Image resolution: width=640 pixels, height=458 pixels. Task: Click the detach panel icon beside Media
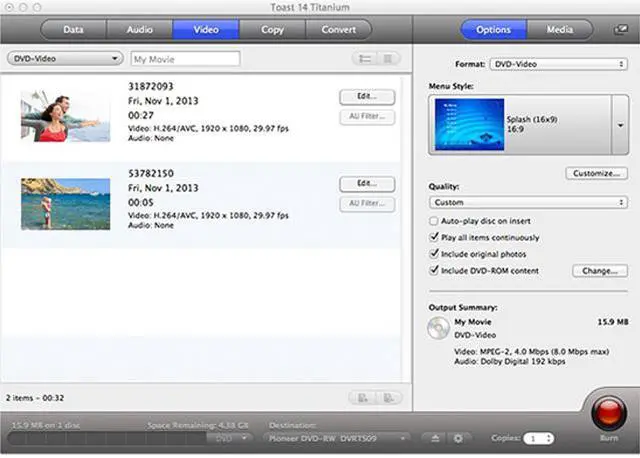(621, 30)
